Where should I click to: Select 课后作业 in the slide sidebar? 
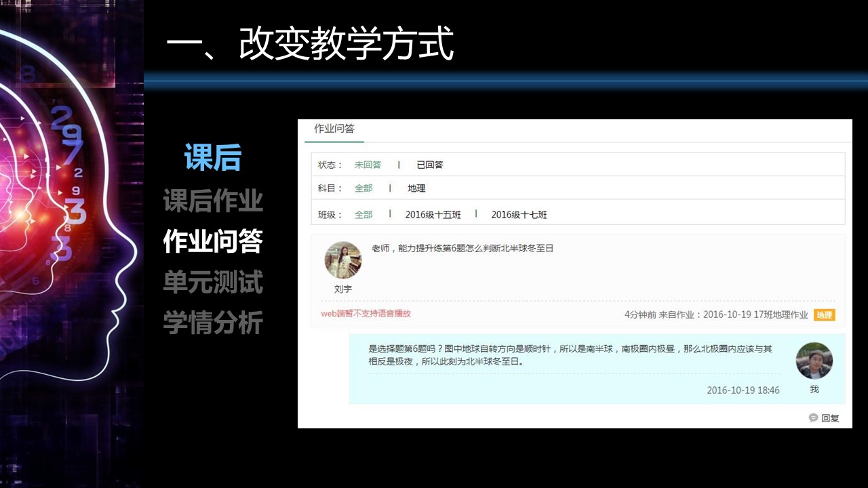(x=213, y=201)
